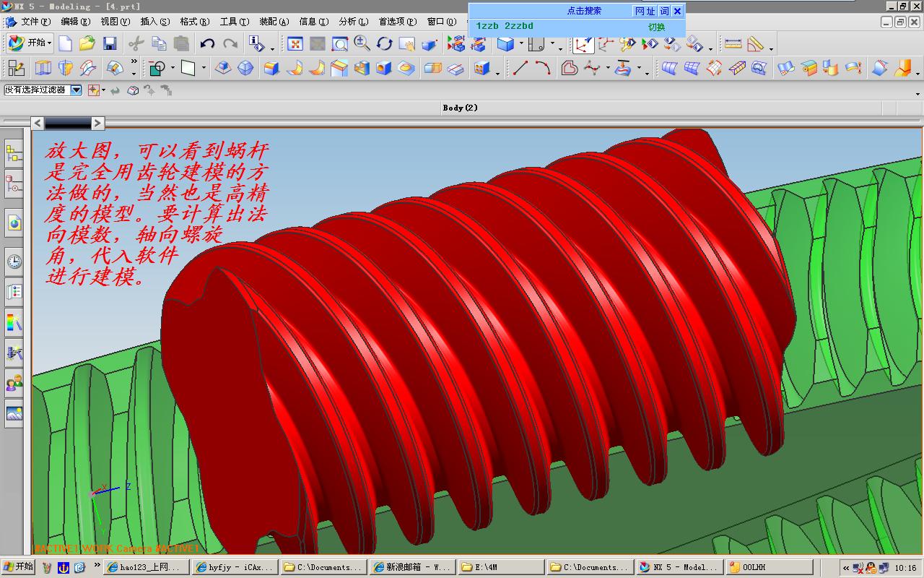The image size is (924, 578).
Task: Select the Arc curve tool
Action: coord(543,69)
